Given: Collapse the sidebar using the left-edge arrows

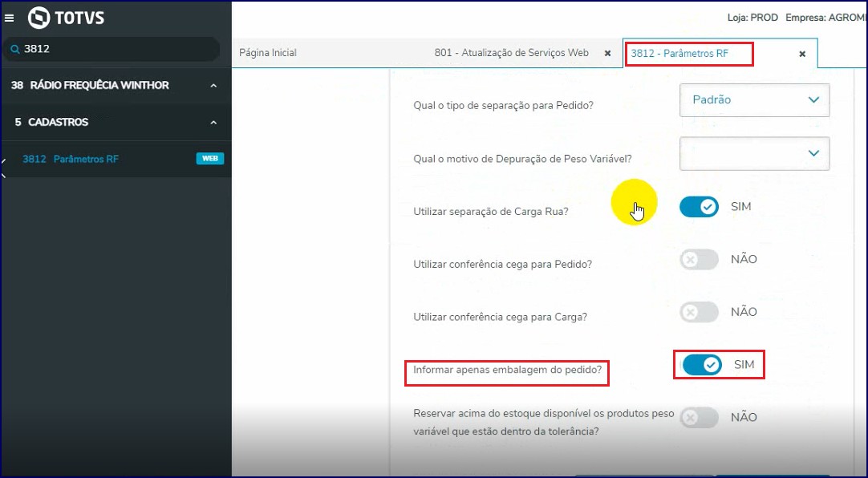Looking at the screenshot, I should 3,168.
